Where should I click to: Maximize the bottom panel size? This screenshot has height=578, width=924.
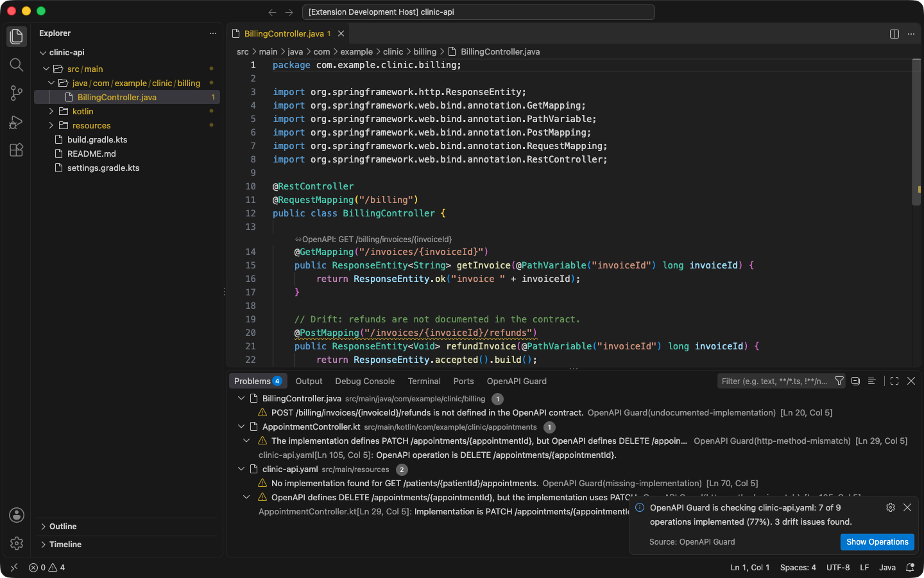[894, 381]
